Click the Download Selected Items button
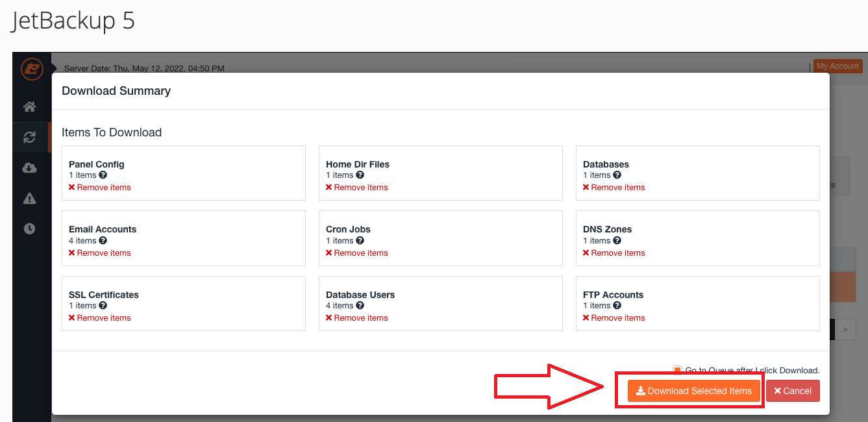The height and width of the screenshot is (422, 868). (x=694, y=391)
